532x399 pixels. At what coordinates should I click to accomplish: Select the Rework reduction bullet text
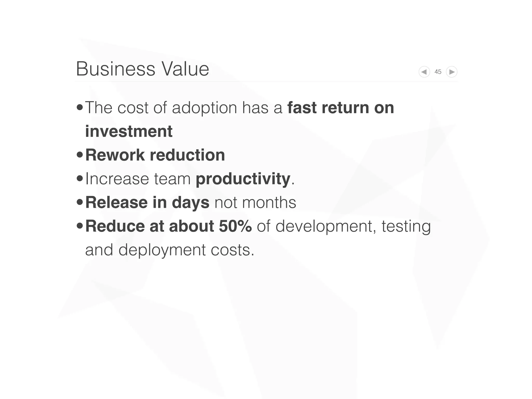pos(155,155)
